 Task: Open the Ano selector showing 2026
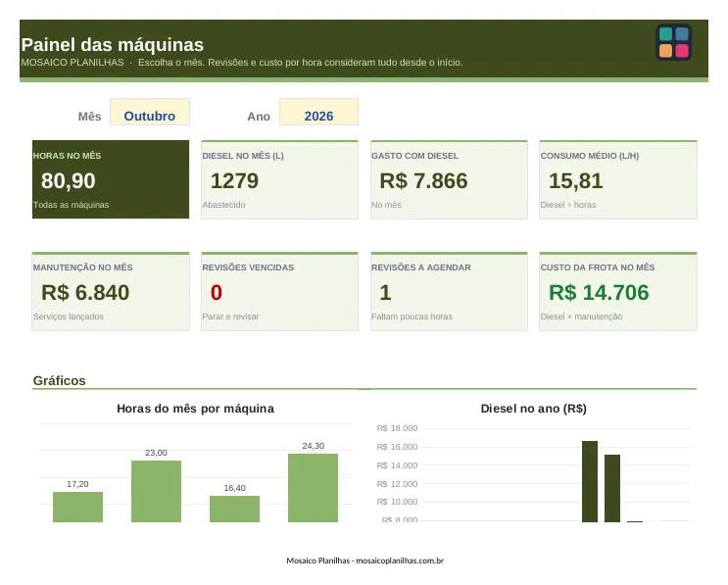coord(318,112)
